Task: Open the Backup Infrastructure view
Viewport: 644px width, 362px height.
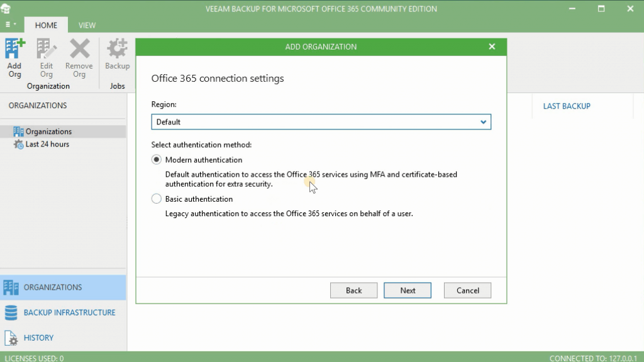Action: [63, 313]
